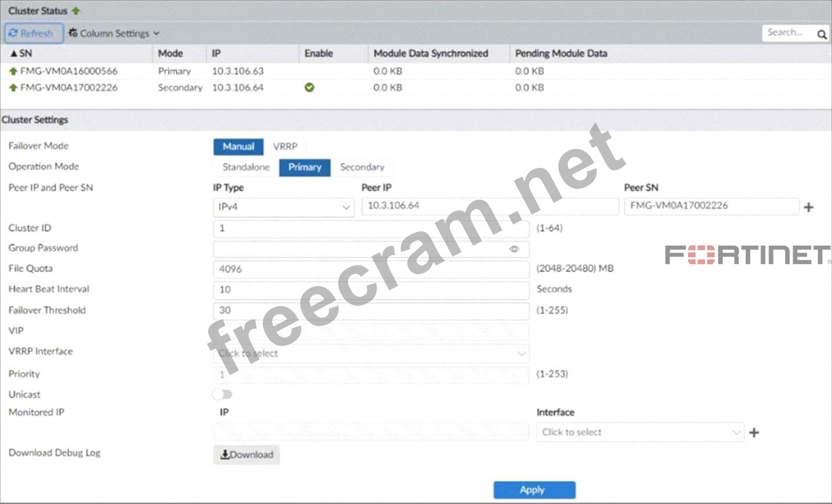Click status arrow icon of FMG-VM0A17002226
Image resolution: width=832 pixels, height=504 pixels.
click(13, 88)
